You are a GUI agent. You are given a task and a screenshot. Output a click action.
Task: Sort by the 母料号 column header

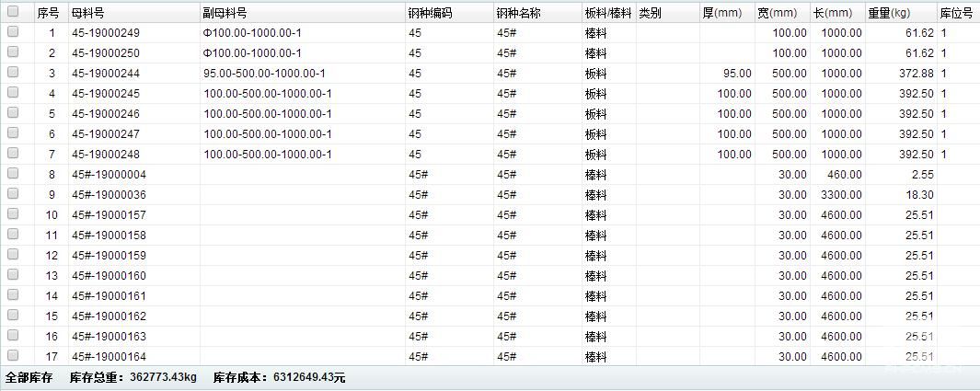pos(133,13)
